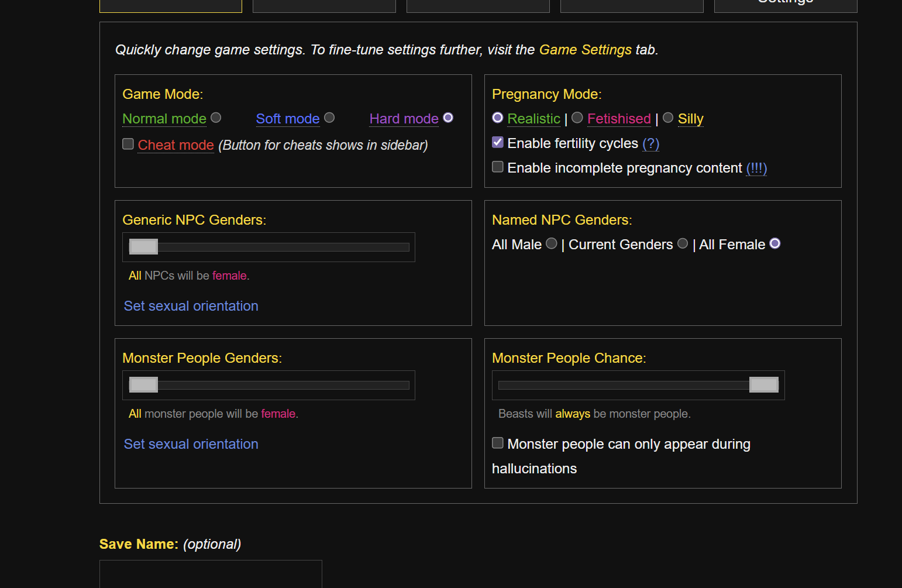The image size is (902, 588).
Task: Click "All monster people will be female." text
Action: (x=214, y=414)
